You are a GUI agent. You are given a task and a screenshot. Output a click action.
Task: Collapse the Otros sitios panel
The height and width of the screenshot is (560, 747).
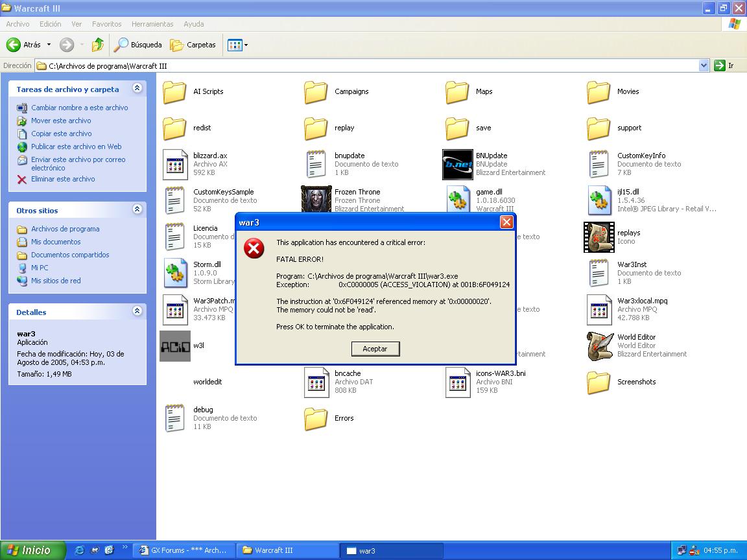point(137,209)
